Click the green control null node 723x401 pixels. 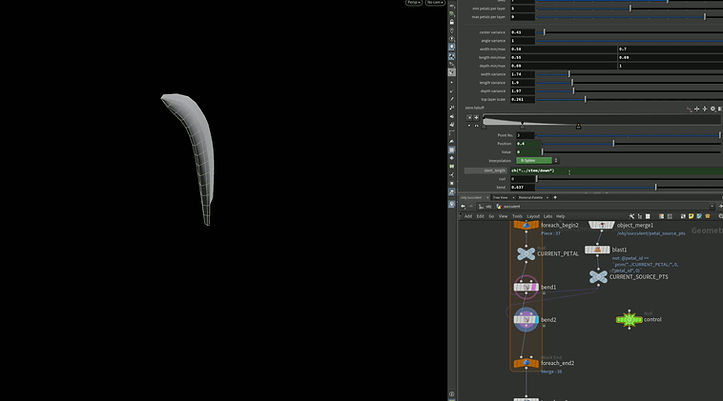[629, 319]
